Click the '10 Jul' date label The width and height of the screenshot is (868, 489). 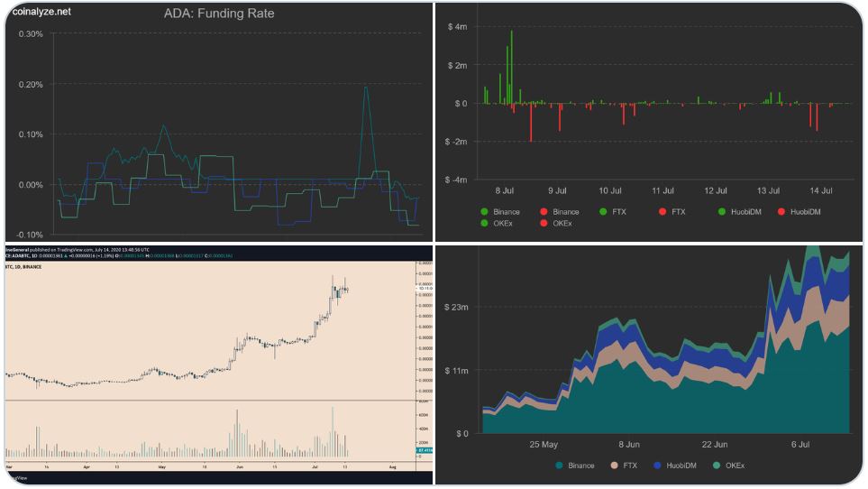tap(610, 190)
